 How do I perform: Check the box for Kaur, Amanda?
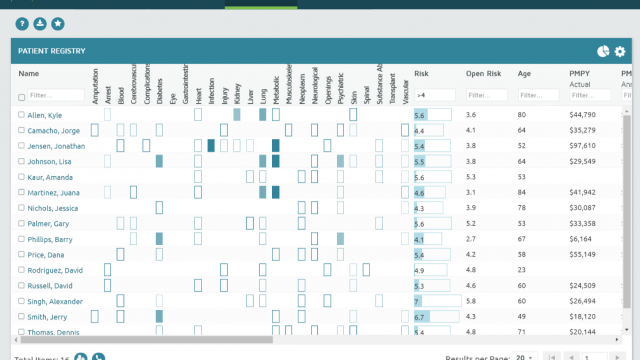pos(21,177)
